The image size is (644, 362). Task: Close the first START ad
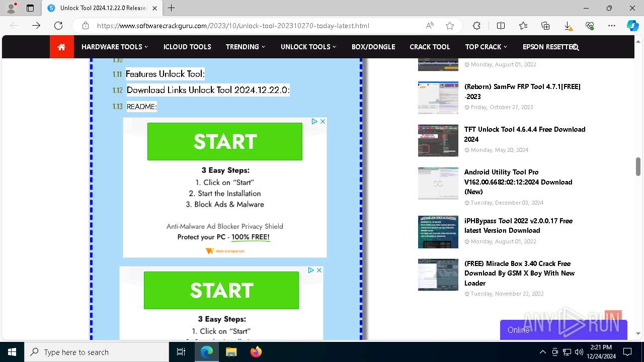pyautogui.click(x=323, y=121)
